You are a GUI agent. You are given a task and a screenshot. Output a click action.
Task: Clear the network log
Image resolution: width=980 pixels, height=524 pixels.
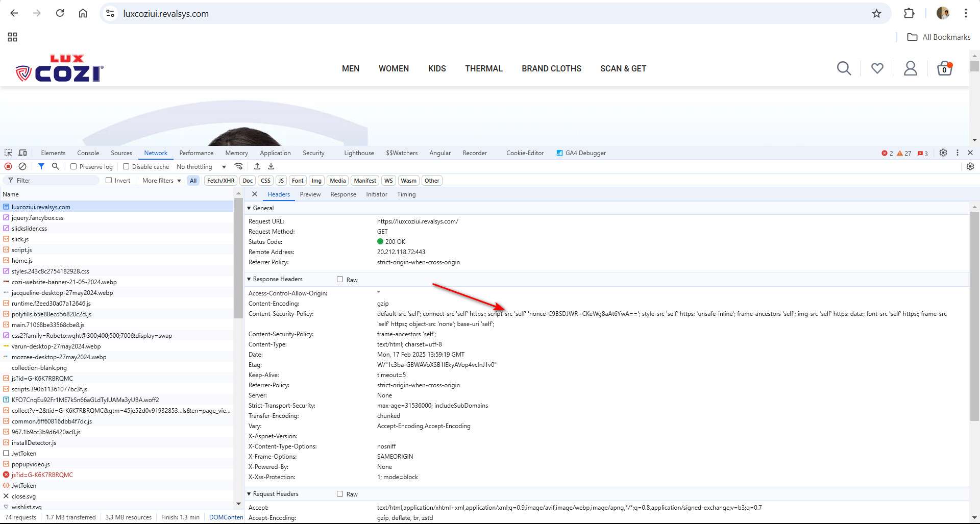22,166
